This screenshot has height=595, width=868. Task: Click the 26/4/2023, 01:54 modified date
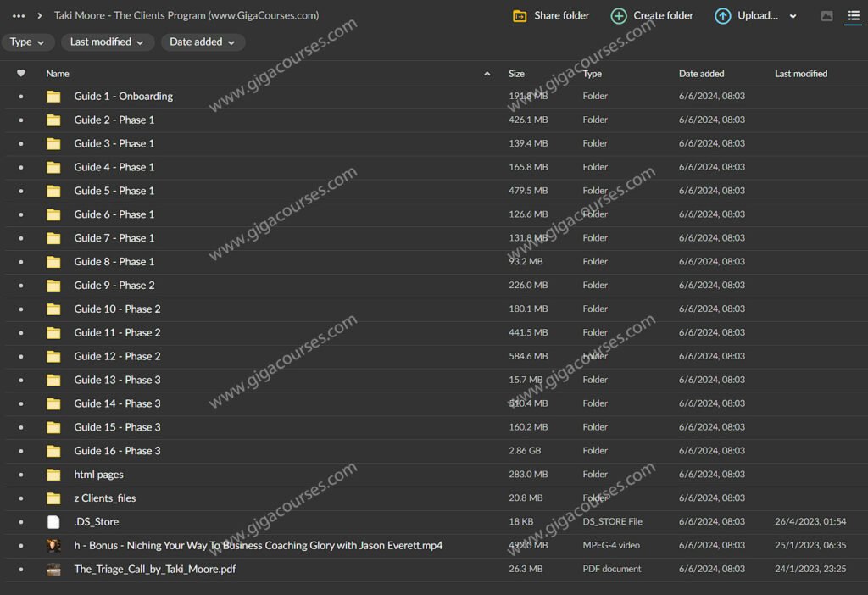click(x=810, y=522)
